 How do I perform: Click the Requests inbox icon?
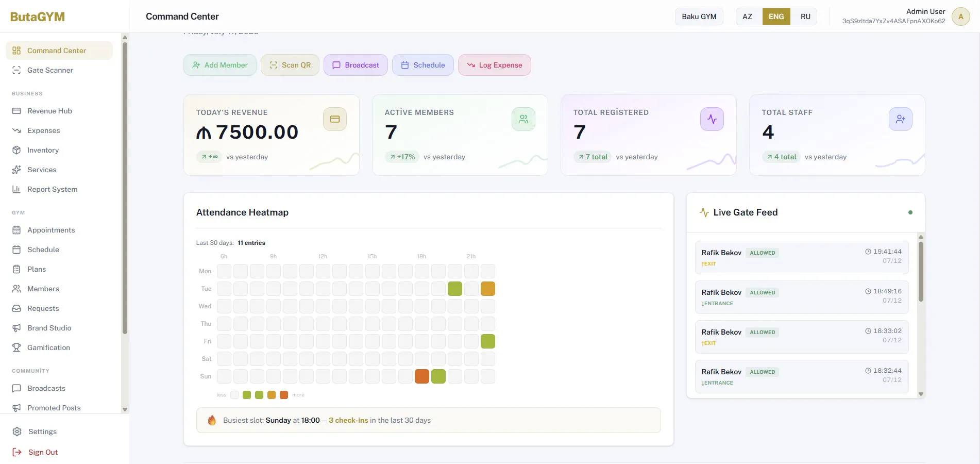[x=16, y=308]
